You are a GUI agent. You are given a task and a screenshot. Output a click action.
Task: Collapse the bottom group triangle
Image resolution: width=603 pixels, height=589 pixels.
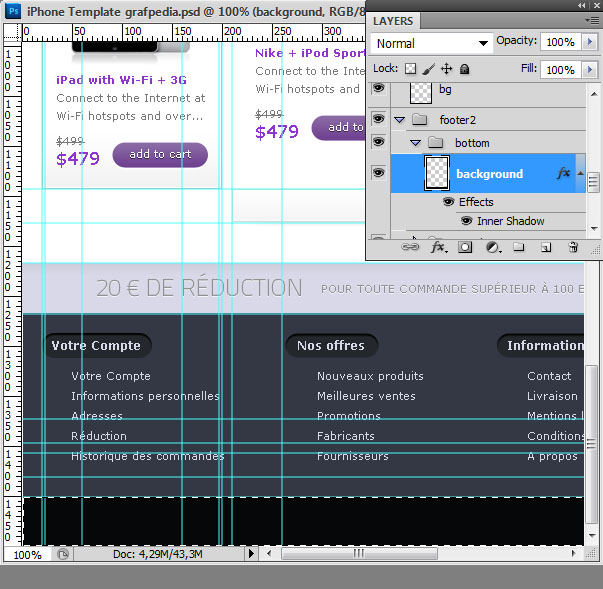tap(415, 143)
